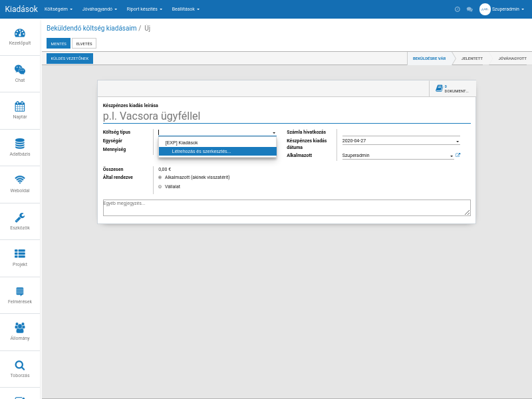This screenshot has height=399, width=532.
Task: Click the Szuperadmin avatar image
Action: pyautogui.click(x=485, y=9)
